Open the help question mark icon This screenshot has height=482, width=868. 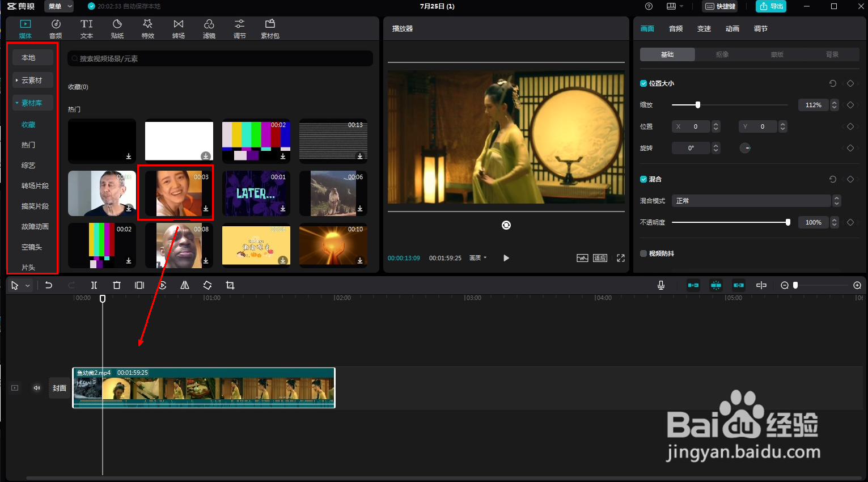pos(649,6)
